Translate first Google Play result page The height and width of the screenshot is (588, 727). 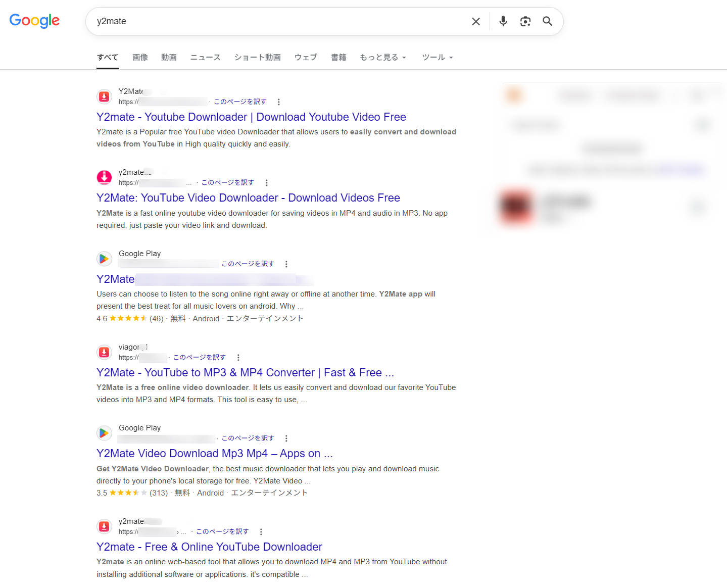point(248,264)
